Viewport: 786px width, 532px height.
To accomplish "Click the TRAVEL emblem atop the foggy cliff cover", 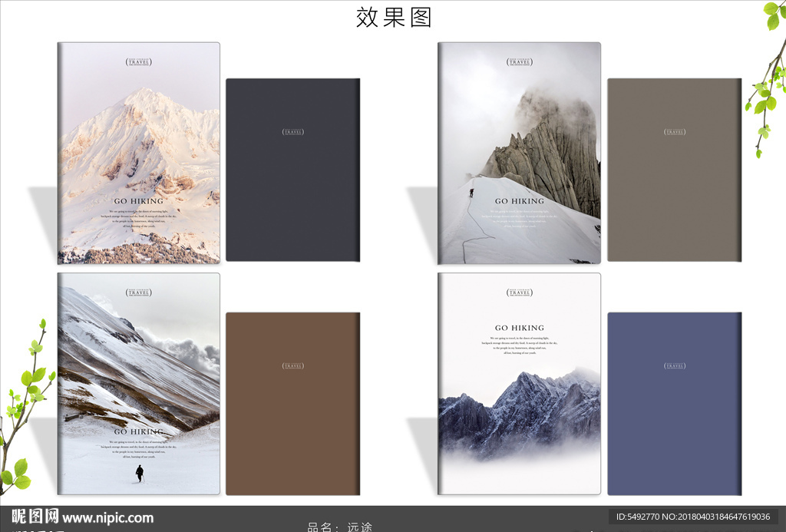I will coord(520,62).
